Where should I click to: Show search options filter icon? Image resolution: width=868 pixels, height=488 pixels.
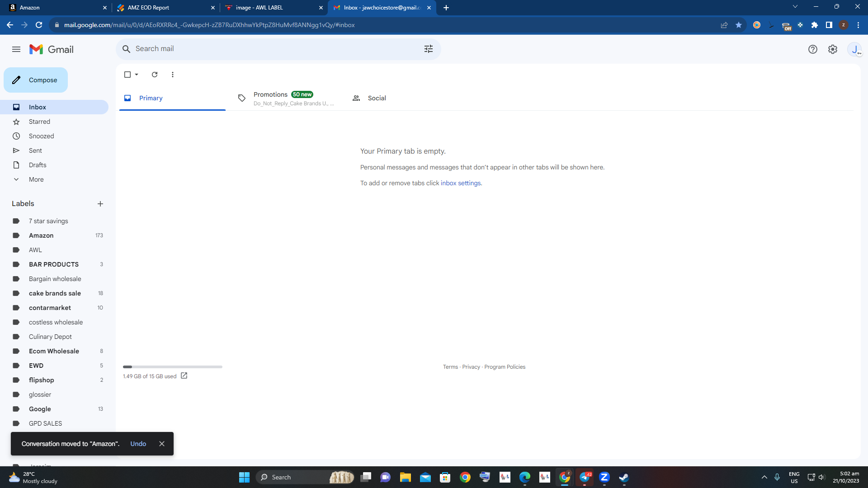click(x=429, y=49)
